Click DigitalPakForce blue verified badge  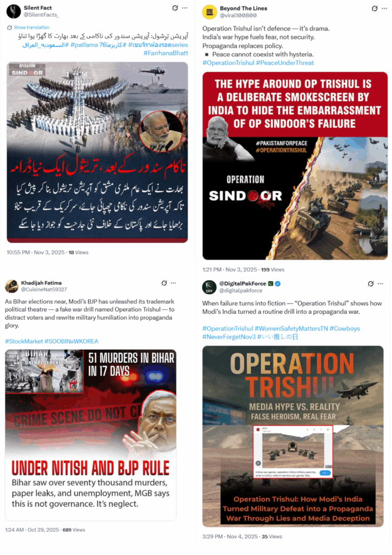point(278,283)
